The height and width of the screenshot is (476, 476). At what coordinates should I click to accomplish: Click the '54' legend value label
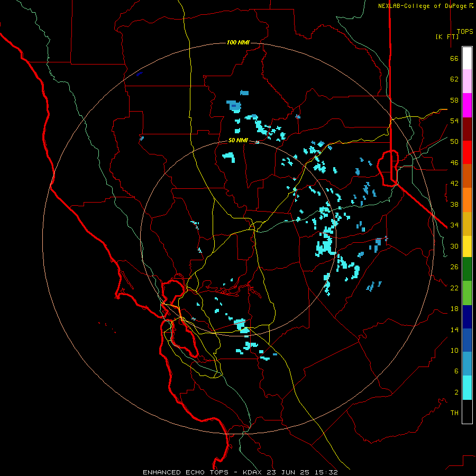(x=454, y=121)
